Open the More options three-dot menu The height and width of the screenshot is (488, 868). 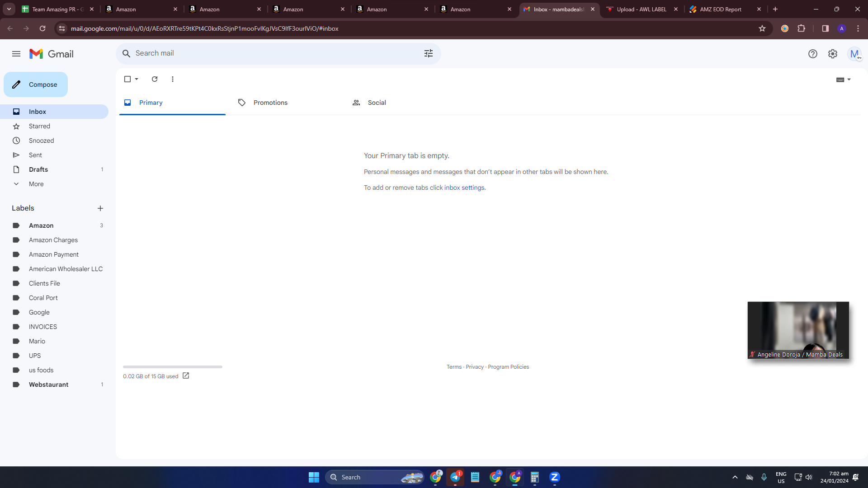tap(173, 79)
